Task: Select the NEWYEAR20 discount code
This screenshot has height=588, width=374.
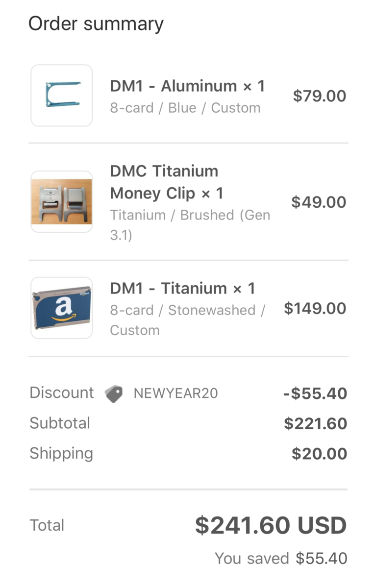Action: point(175,393)
